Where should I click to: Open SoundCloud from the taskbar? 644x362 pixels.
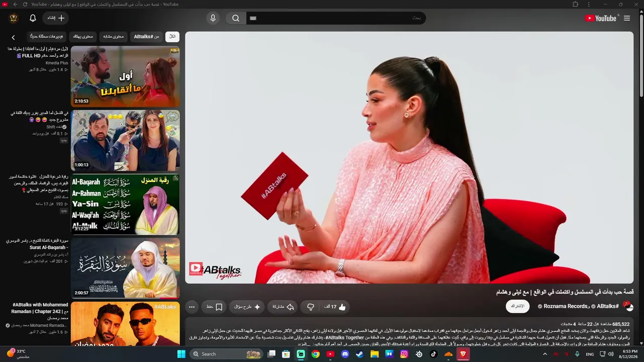(x=448, y=354)
